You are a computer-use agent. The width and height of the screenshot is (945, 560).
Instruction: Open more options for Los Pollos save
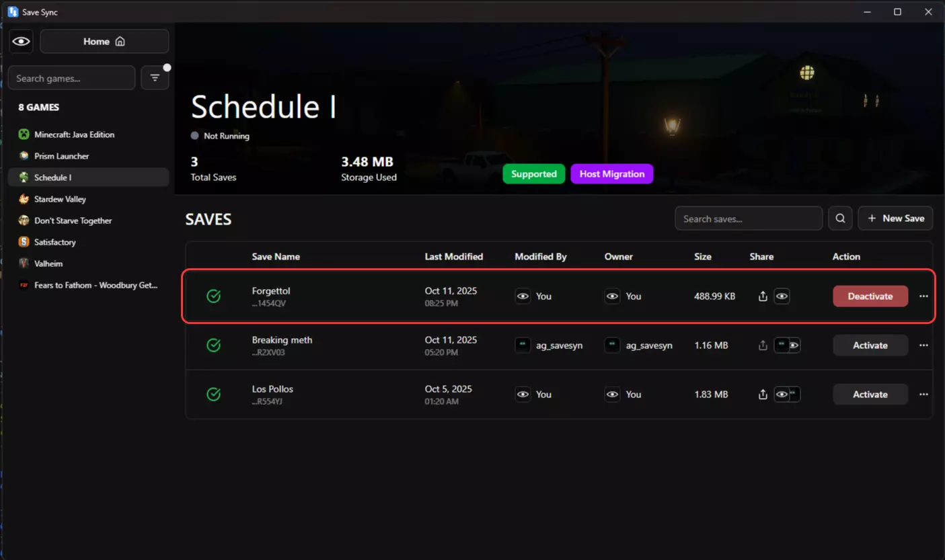click(923, 395)
